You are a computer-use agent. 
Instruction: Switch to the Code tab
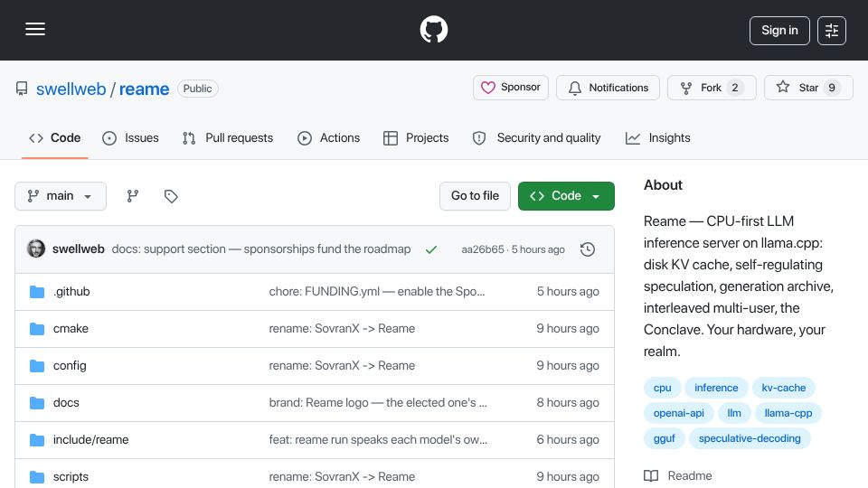click(x=55, y=137)
